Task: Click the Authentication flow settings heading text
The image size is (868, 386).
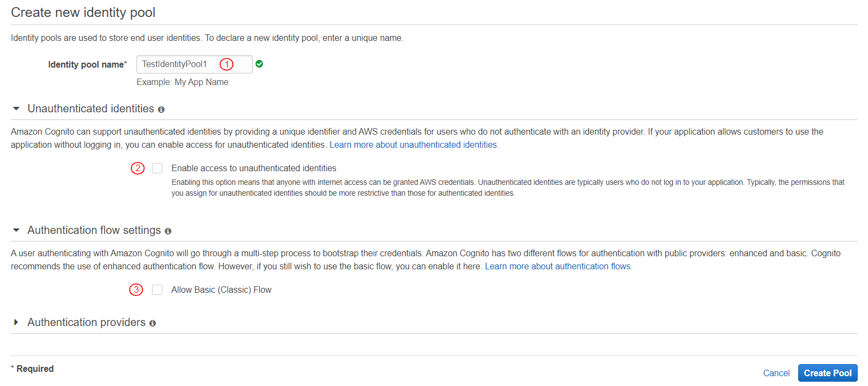Action: pos(94,231)
